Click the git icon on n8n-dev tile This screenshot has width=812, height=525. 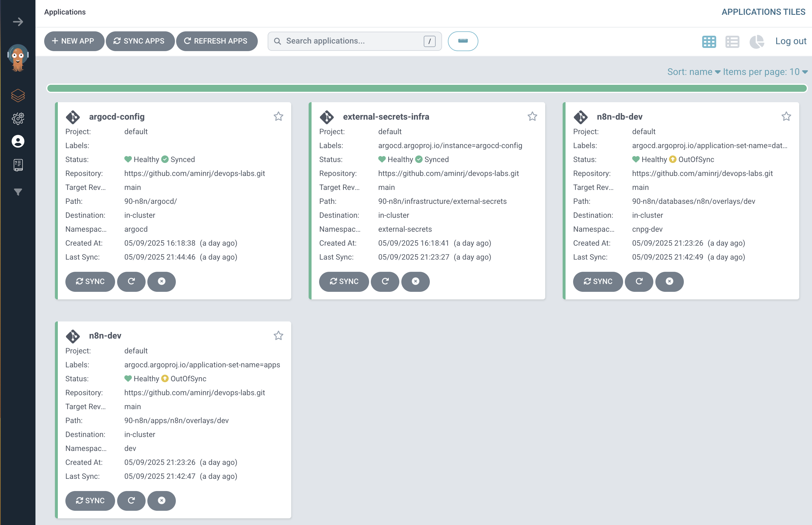click(73, 336)
